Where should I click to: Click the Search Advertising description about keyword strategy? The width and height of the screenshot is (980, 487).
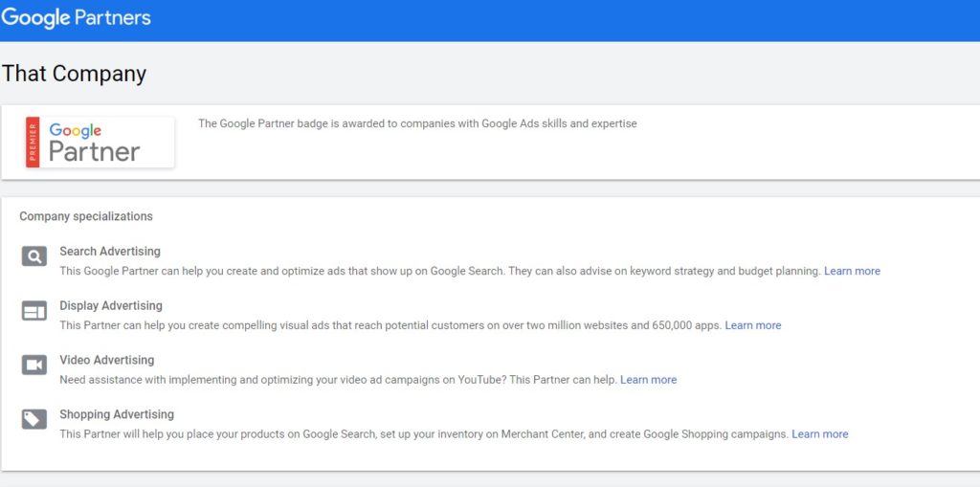pyautogui.click(x=440, y=271)
